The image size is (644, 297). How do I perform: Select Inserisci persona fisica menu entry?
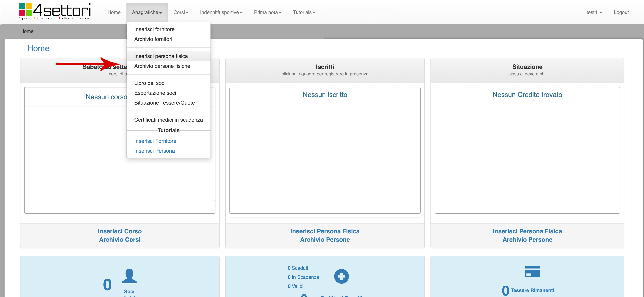coord(161,56)
